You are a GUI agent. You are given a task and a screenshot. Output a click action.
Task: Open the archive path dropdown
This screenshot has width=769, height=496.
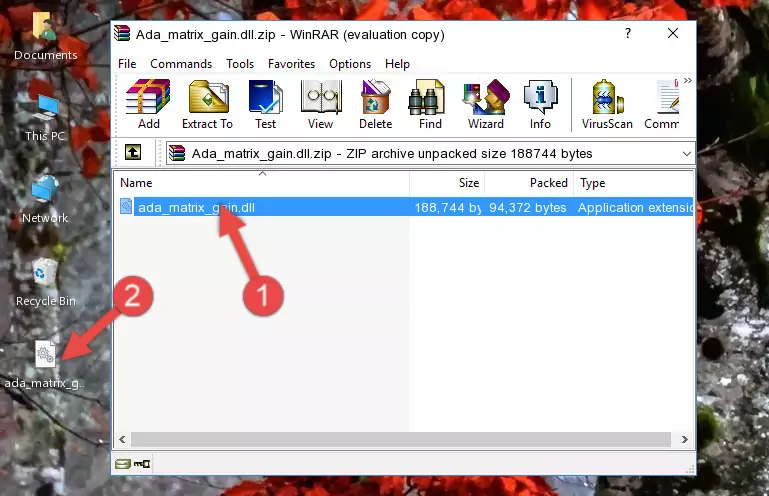click(687, 154)
